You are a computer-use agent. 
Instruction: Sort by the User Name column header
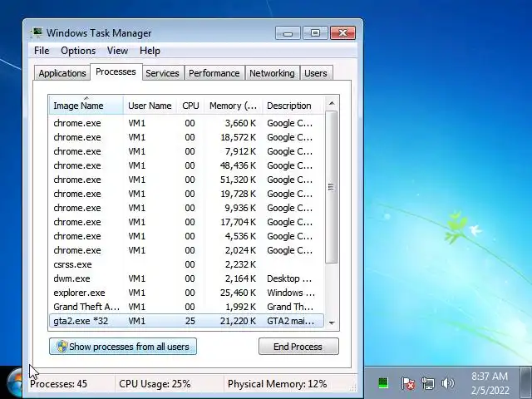[x=150, y=106]
